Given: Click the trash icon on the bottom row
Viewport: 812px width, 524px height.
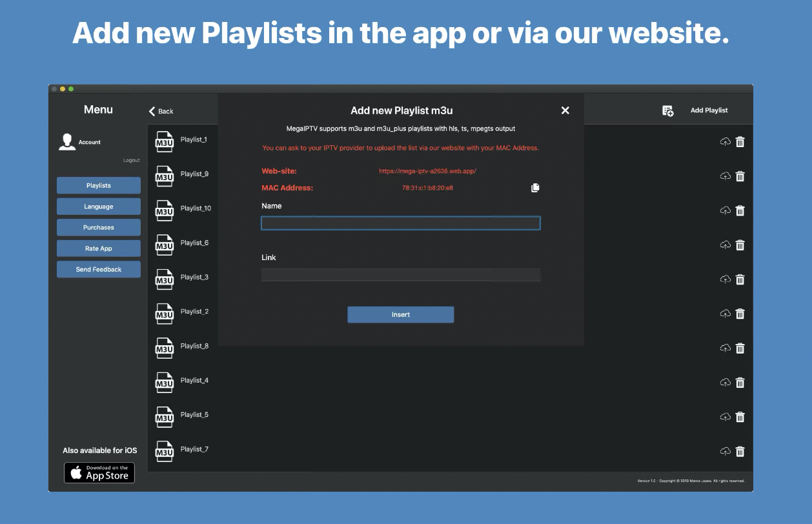Looking at the screenshot, I should click(x=740, y=452).
